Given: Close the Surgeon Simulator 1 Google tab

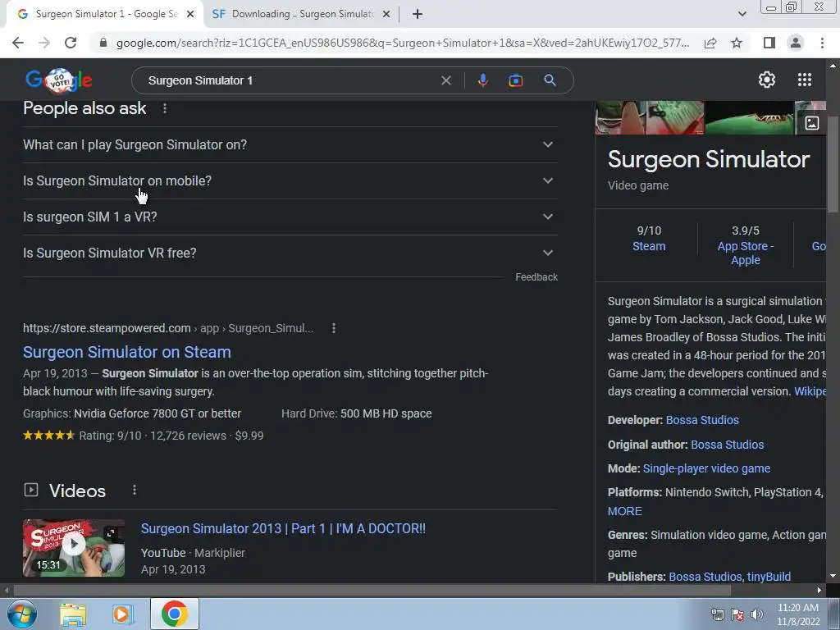Looking at the screenshot, I should pyautogui.click(x=190, y=15).
